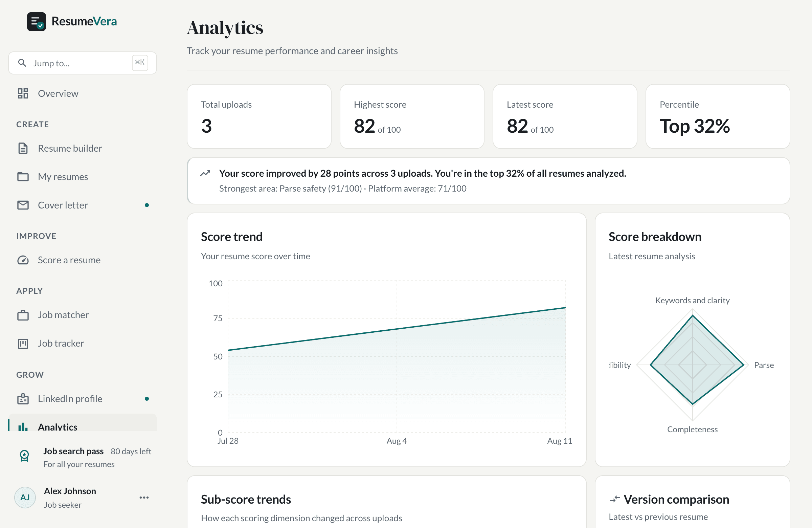
Task: Open the Overview page
Action: click(x=83, y=93)
